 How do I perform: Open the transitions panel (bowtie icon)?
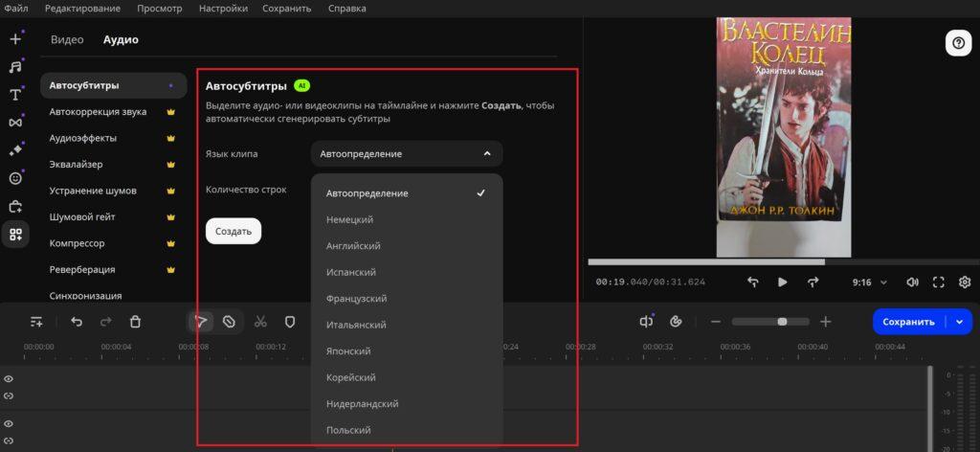click(15, 123)
